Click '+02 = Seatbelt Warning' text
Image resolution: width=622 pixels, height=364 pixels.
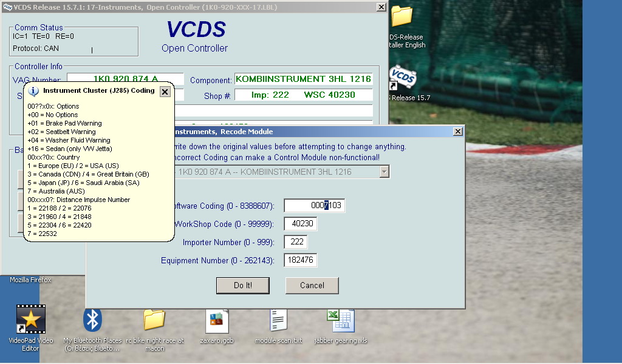click(61, 132)
